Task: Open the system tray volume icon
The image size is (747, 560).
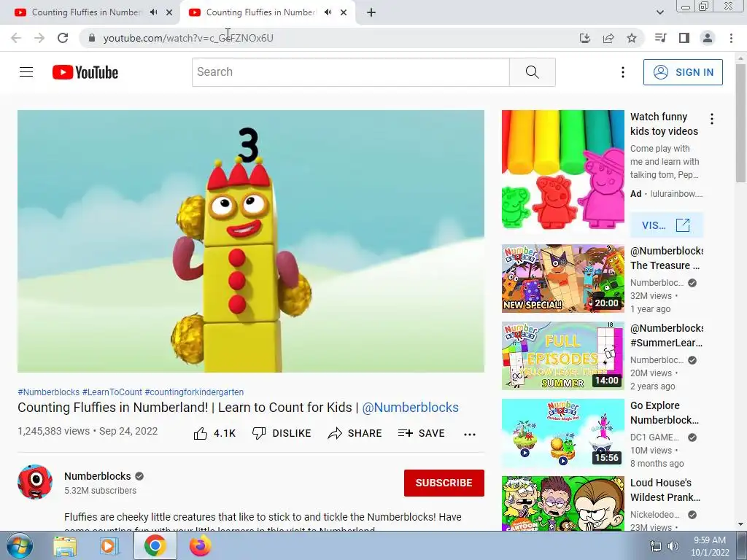Action: [x=673, y=546]
